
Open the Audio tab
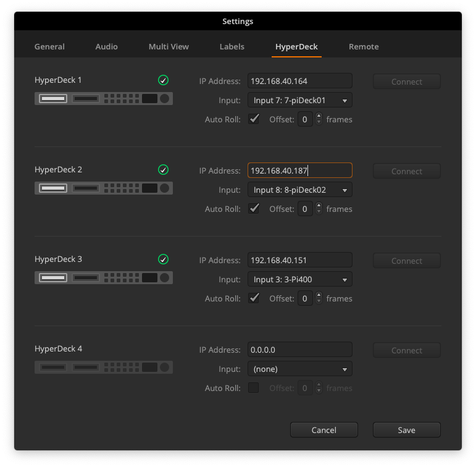point(107,46)
